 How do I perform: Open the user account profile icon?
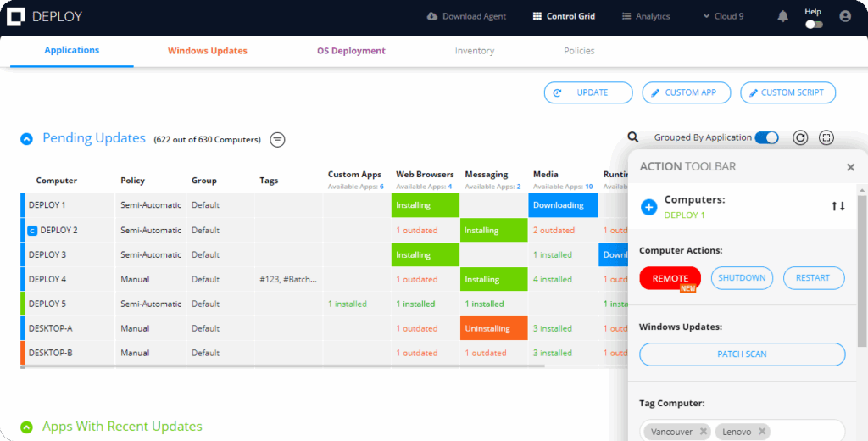pos(844,16)
